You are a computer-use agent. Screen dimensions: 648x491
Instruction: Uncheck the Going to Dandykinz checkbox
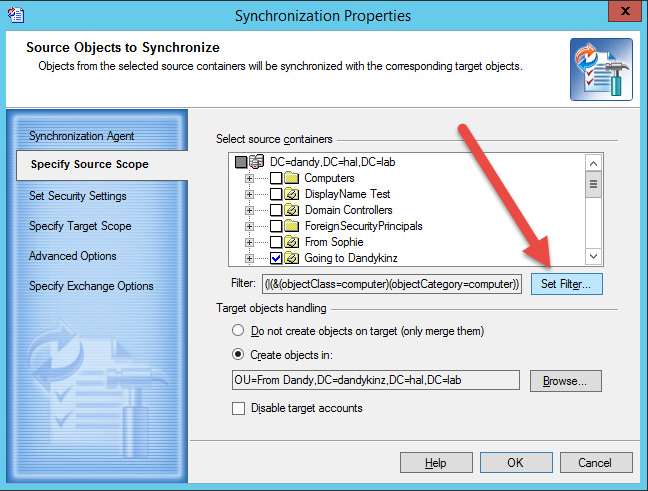point(276,258)
